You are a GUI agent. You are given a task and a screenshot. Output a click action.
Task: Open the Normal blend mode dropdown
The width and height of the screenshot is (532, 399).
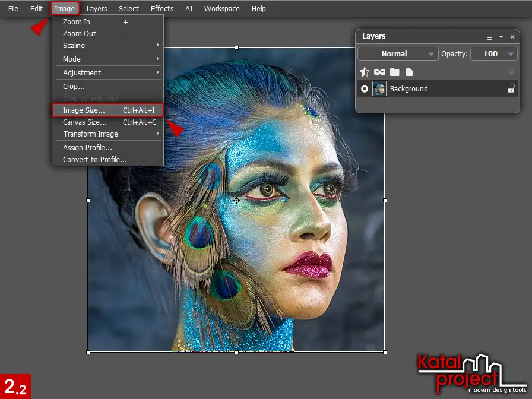pos(398,54)
